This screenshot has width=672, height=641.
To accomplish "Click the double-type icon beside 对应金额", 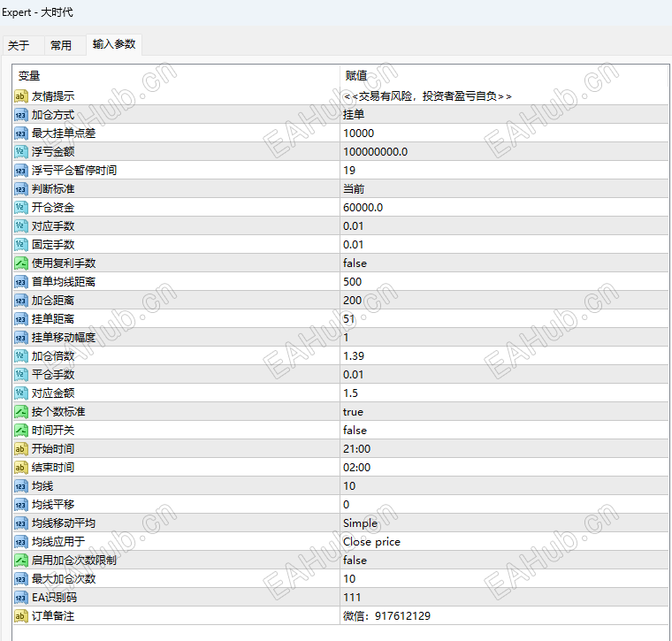I will coord(21,393).
